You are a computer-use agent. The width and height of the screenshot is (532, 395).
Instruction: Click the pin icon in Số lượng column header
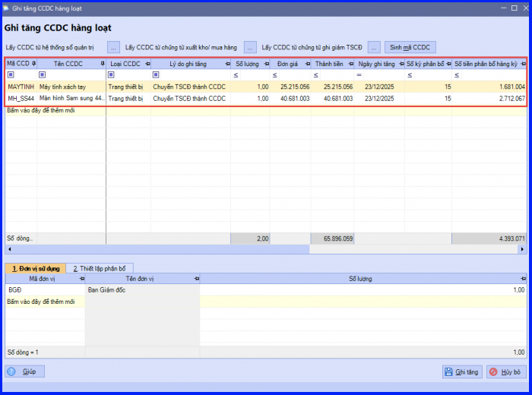pyautogui.click(x=266, y=64)
